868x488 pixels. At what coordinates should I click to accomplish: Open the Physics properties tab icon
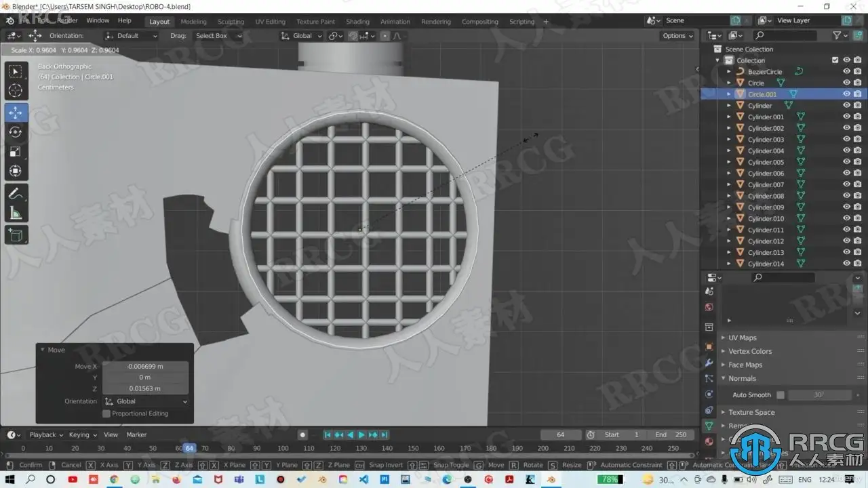(x=709, y=394)
